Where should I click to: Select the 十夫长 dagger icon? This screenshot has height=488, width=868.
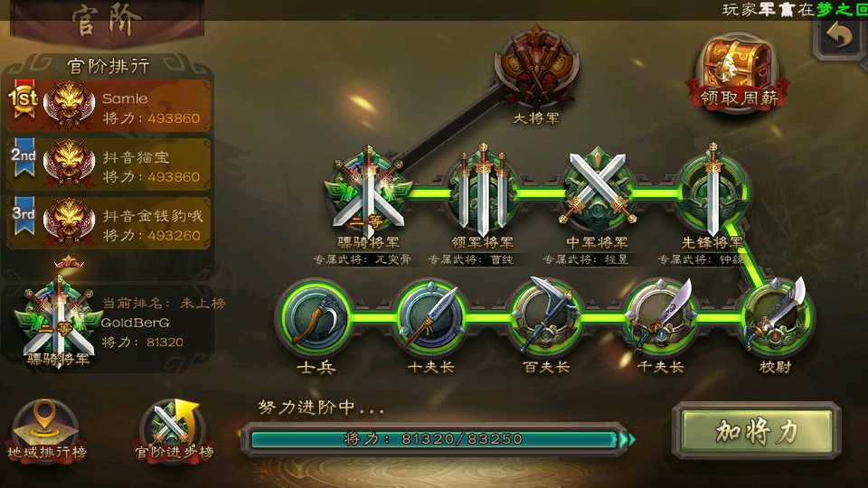pyautogui.click(x=431, y=317)
